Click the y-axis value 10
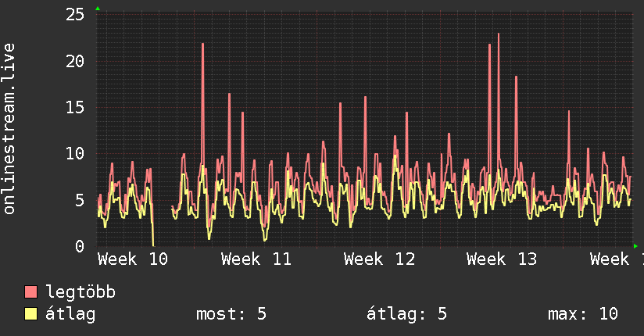 75,154
